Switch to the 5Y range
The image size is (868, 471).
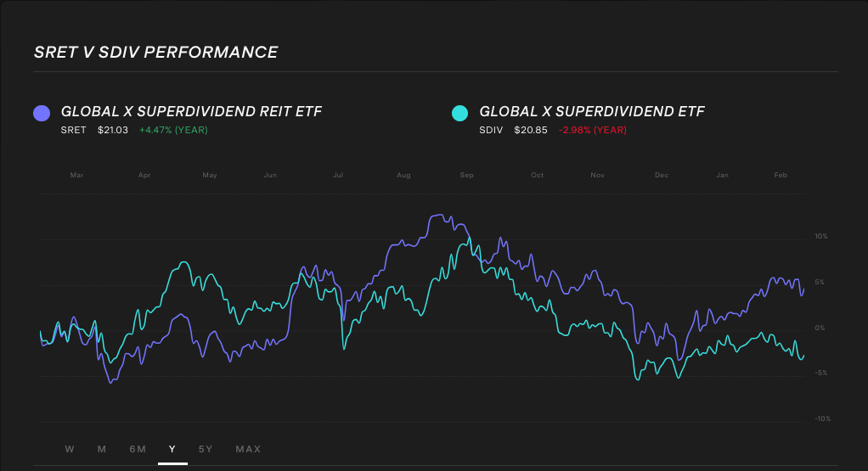tap(206, 449)
